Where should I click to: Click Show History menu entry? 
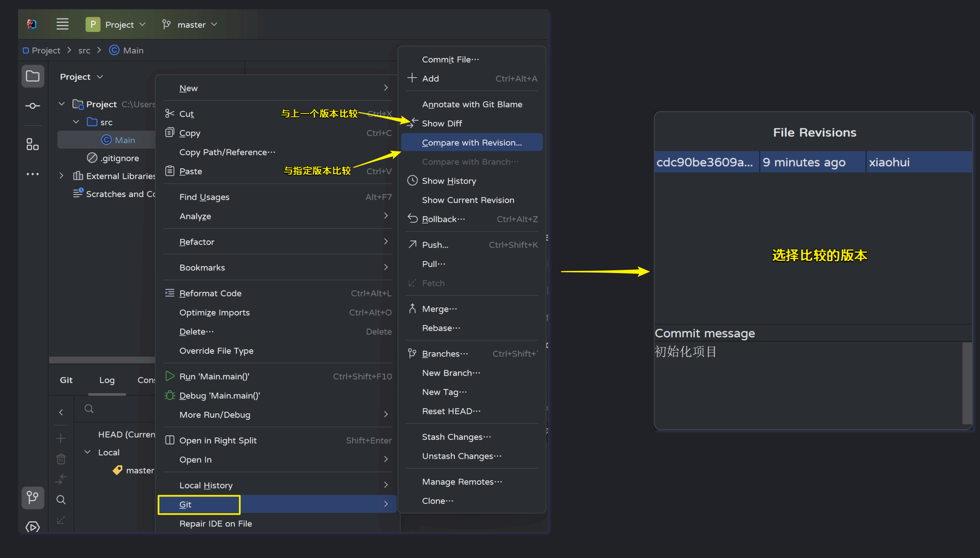pos(449,181)
